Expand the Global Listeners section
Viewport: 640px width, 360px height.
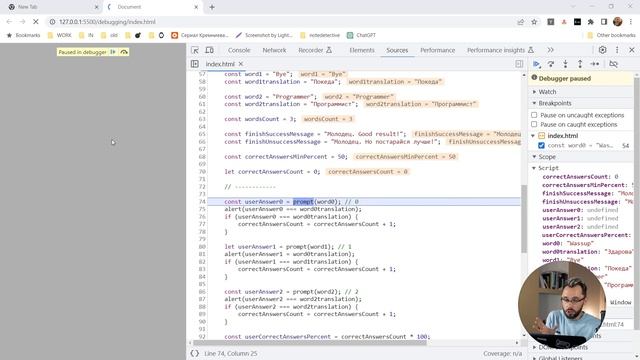(x=560, y=358)
